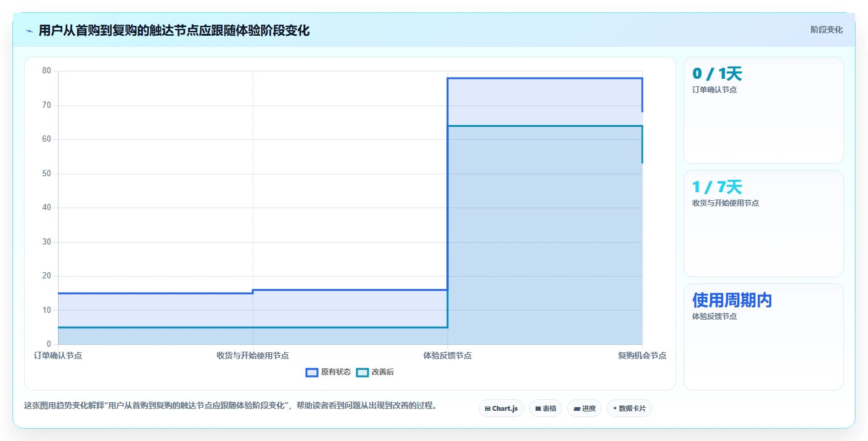Image resolution: width=868 pixels, height=441 pixels.
Task: Click the description text below the chart
Action: tap(230, 406)
